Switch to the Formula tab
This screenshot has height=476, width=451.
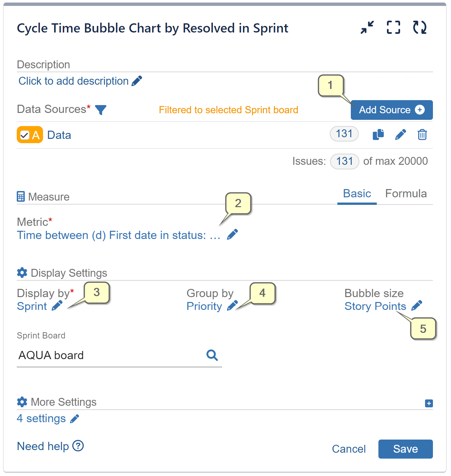(x=406, y=194)
